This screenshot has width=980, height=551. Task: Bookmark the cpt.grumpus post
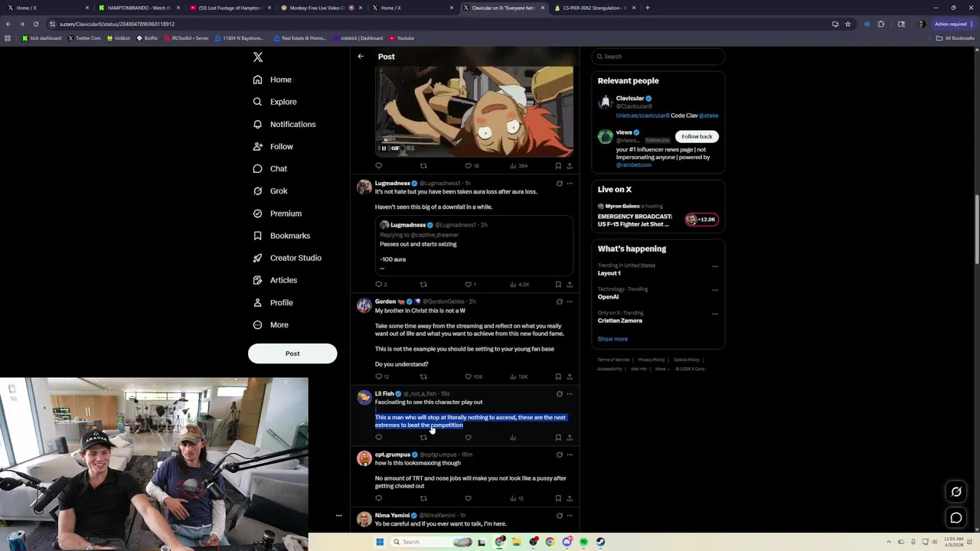tap(558, 499)
